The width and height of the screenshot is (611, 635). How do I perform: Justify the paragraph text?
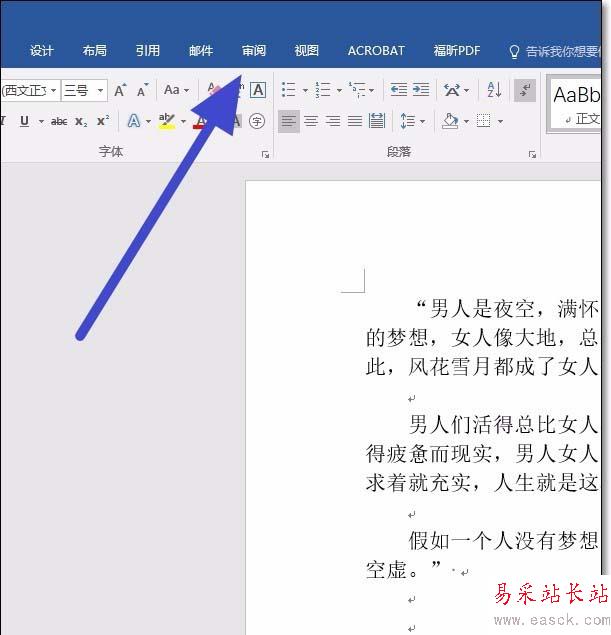point(355,121)
